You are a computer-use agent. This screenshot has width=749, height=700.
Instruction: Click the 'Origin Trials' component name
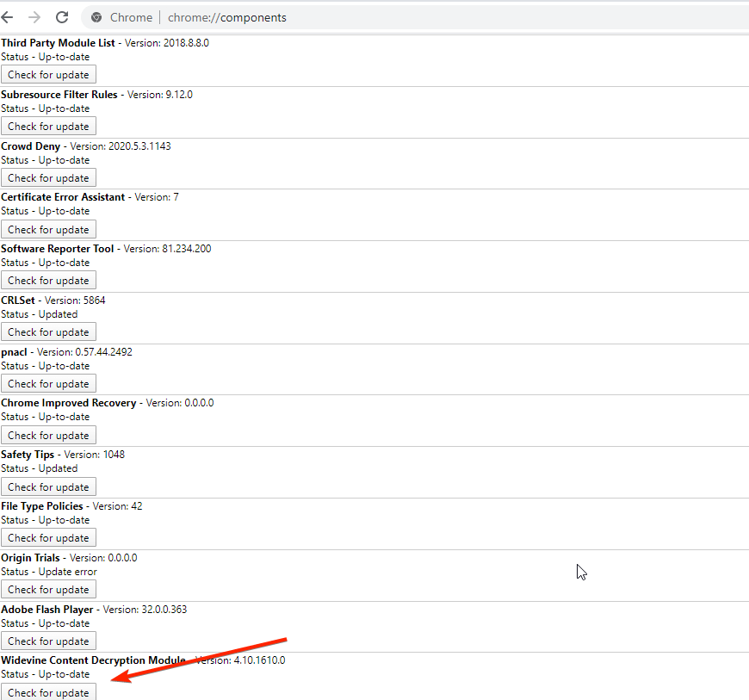point(31,558)
